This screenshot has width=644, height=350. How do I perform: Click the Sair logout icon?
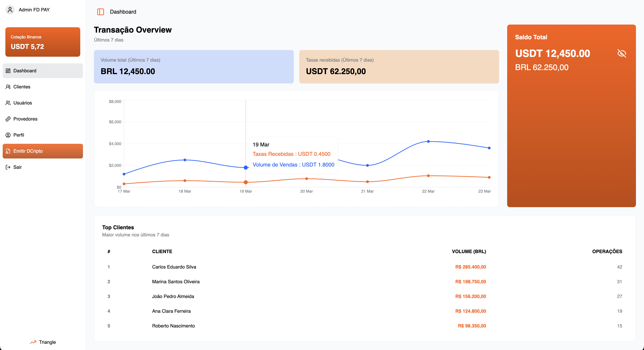(8, 167)
